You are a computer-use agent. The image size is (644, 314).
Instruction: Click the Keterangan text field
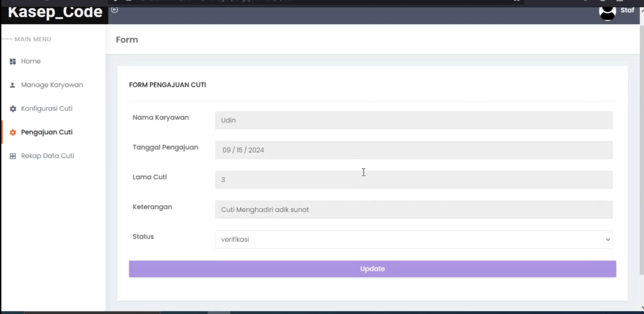click(x=414, y=209)
